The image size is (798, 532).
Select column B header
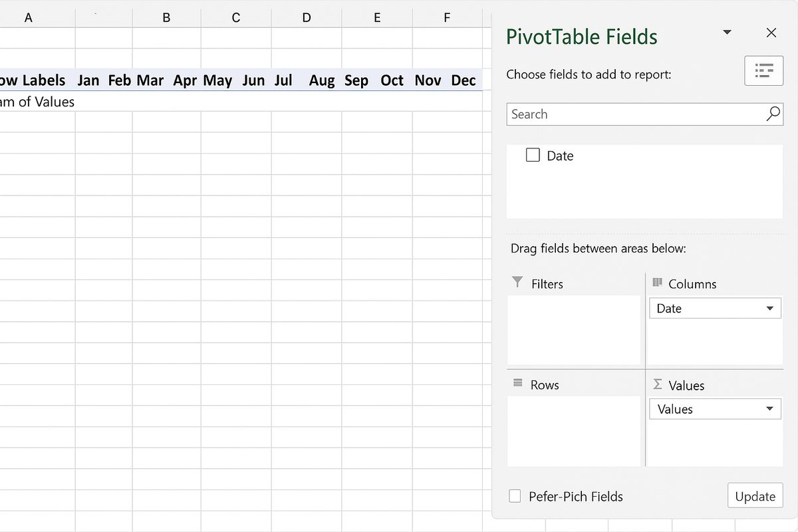[166, 18]
